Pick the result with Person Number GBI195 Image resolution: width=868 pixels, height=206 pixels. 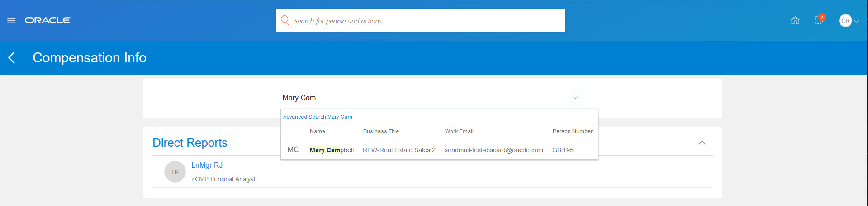[563, 150]
